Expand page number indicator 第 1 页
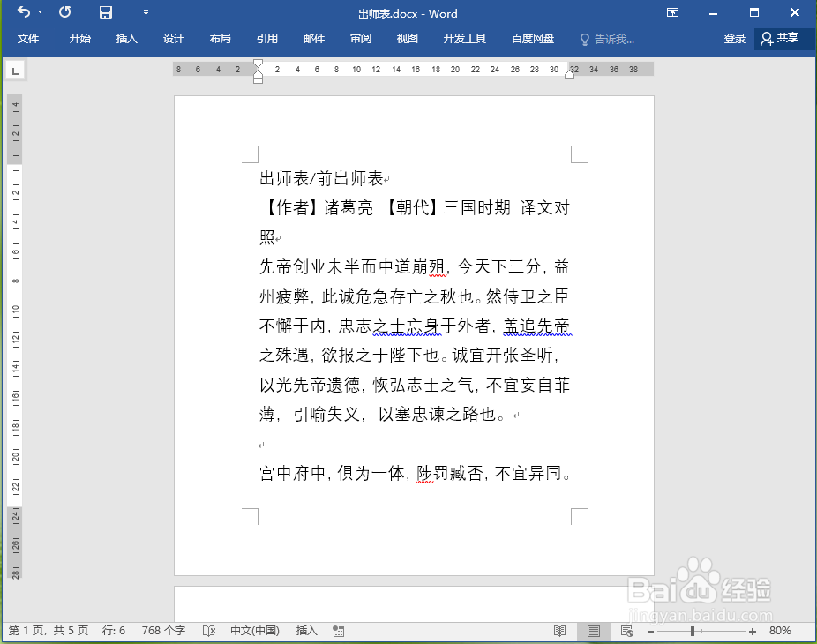The width and height of the screenshot is (817, 644). point(32,631)
